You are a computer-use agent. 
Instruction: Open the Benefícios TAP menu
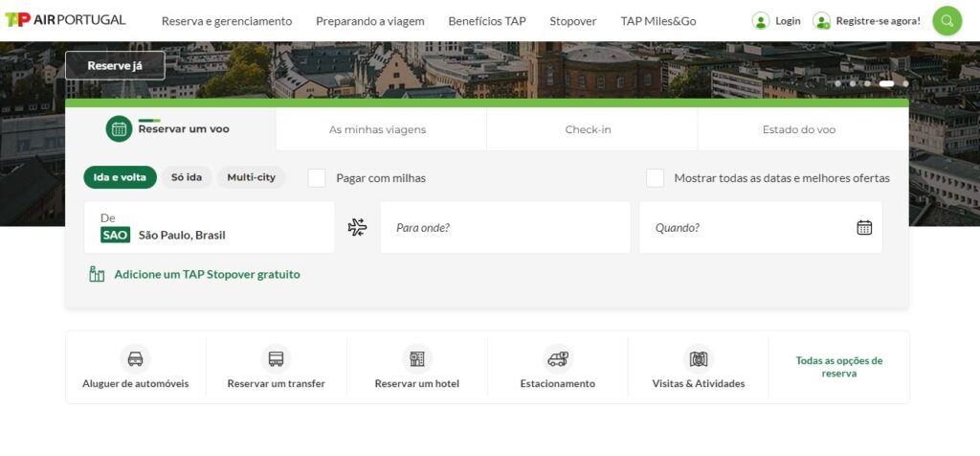click(487, 21)
